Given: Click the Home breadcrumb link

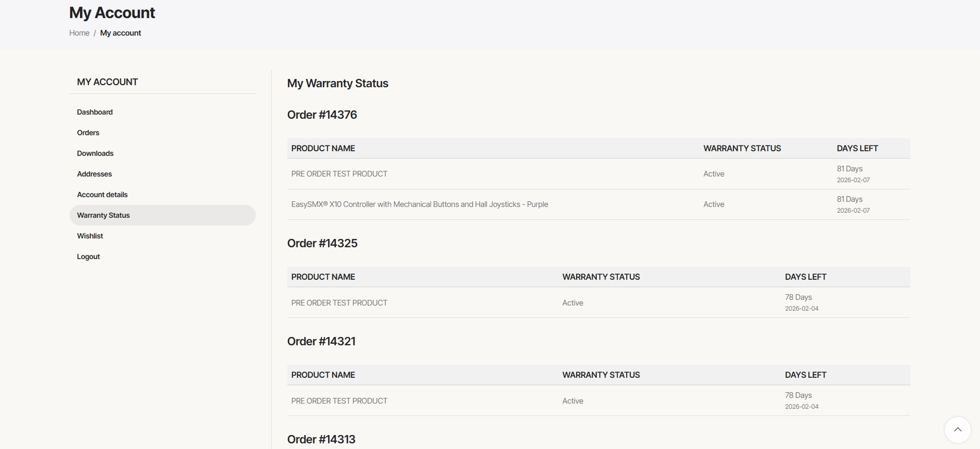Looking at the screenshot, I should click(x=79, y=33).
